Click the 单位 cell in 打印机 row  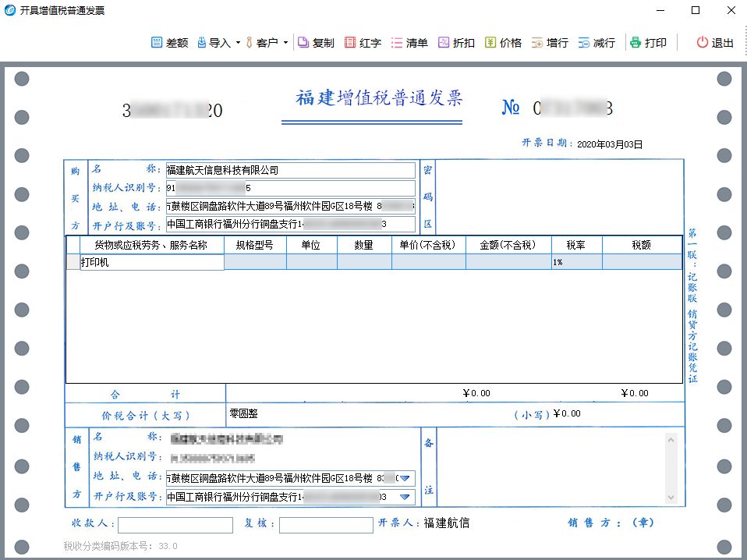[x=312, y=261]
